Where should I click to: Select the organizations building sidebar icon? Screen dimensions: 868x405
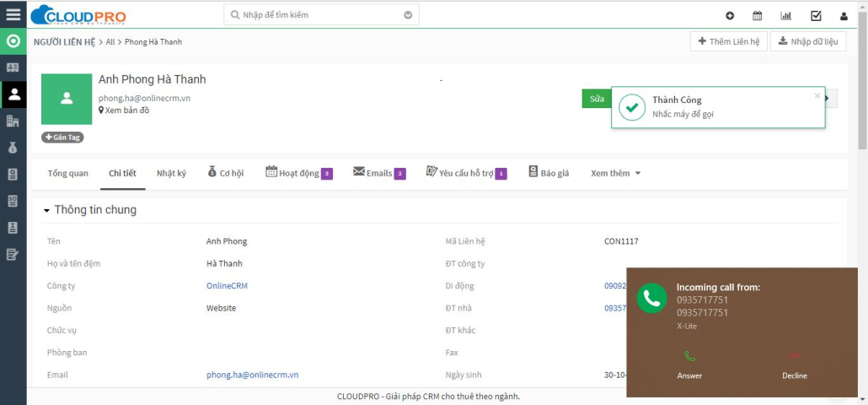[x=13, y=121]
